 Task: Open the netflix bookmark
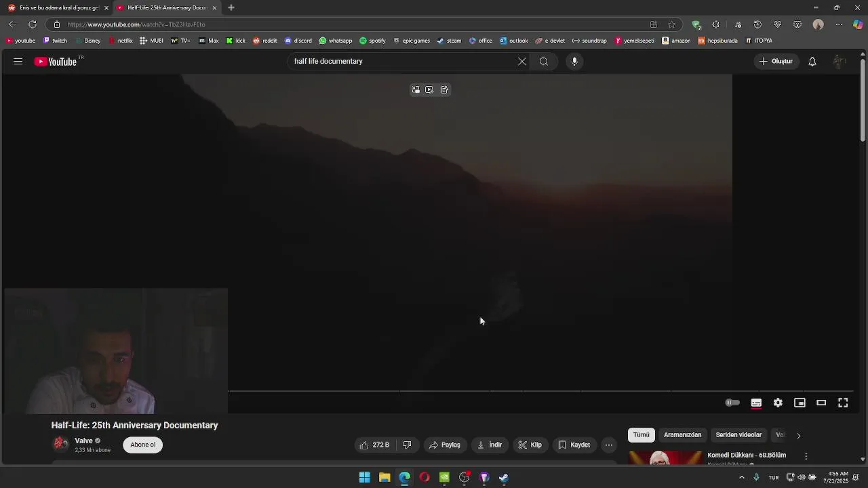coord(120,41)
